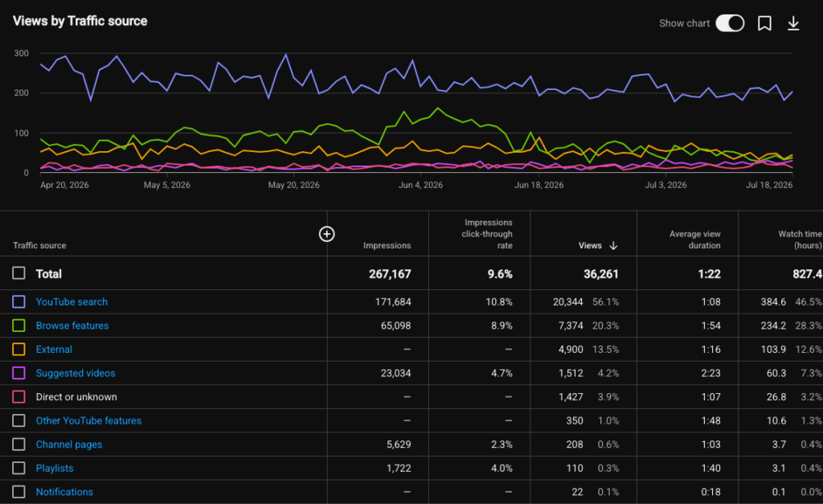Screen dimensions: 823x504
Task: Click Suggested videos click-through rate 4.7%
Action: (x=502, y=373)
